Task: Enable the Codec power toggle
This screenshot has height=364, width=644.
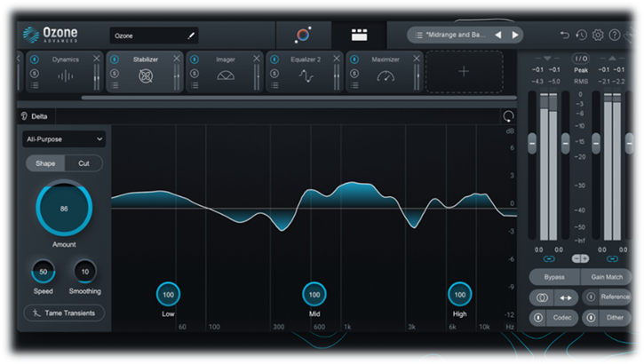Action: 538,318
